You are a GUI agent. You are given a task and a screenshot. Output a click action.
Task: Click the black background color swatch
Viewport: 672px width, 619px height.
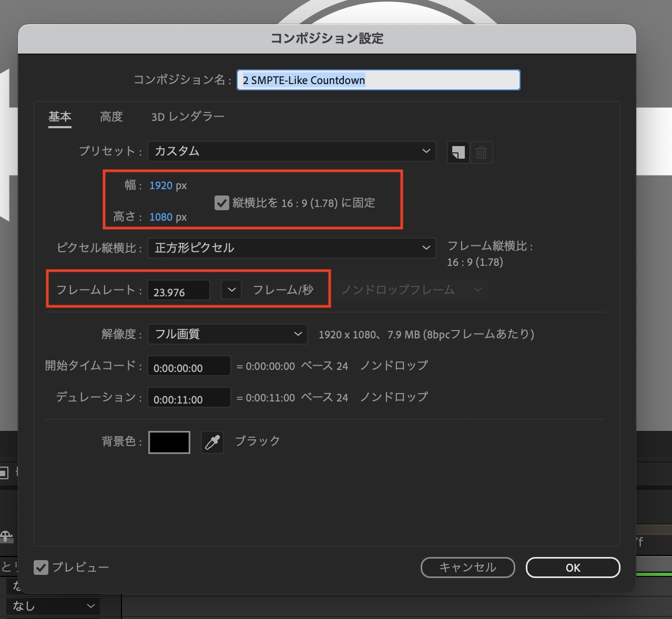pyautogui.click(x=169, y=442)
